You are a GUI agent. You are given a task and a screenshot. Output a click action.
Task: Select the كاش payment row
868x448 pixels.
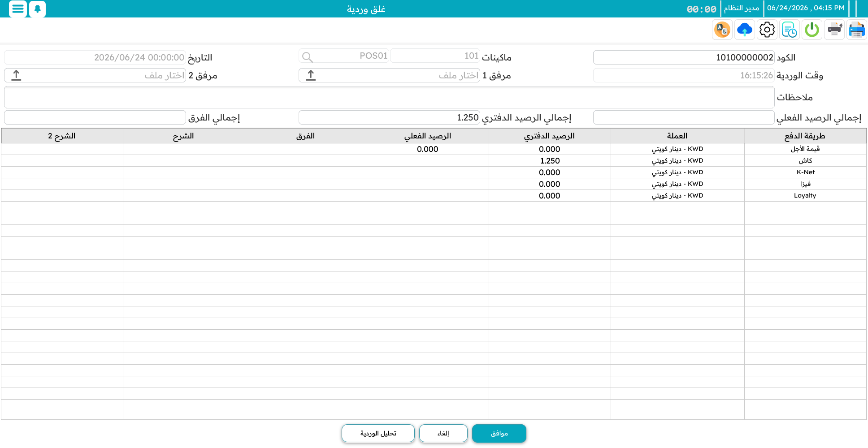click(434, 161)
